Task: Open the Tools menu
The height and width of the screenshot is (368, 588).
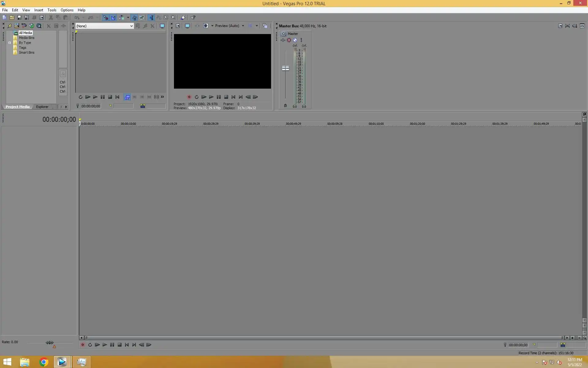Action: (51, 10)
